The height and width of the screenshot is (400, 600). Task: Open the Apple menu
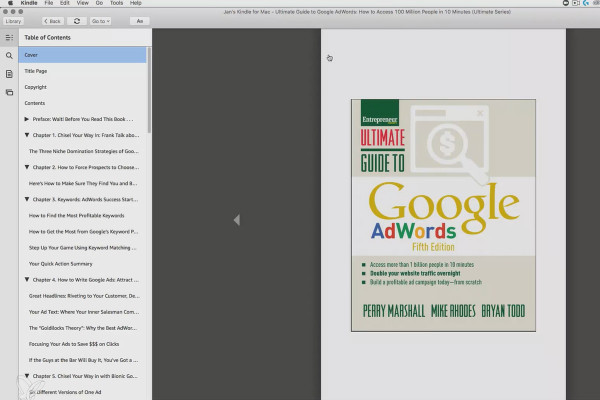pos(10,3)
